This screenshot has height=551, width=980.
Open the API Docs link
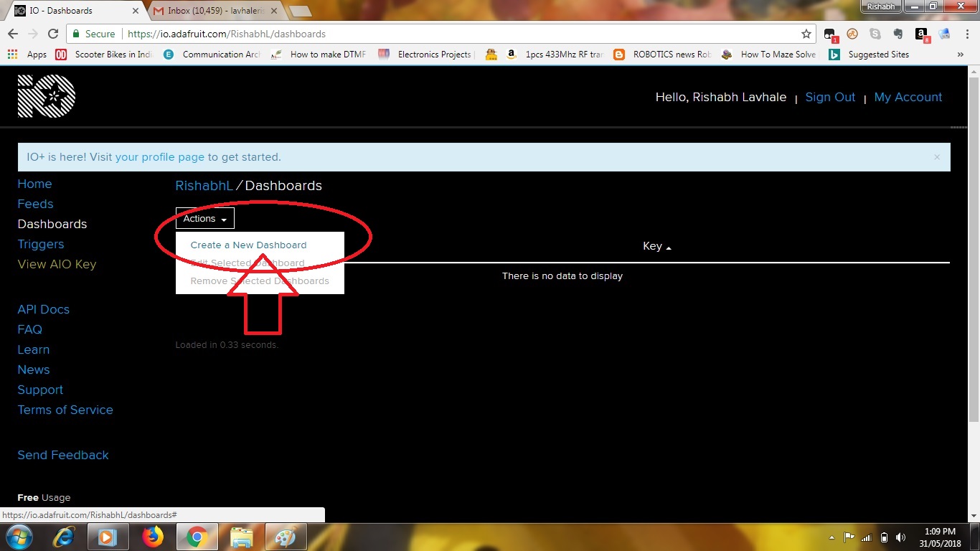tap(44, 309)
